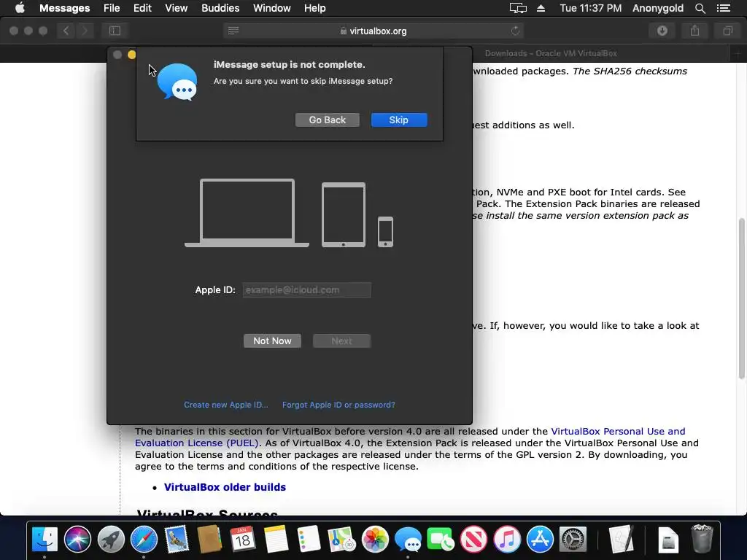The height and width of the screenshot is (560, 747).
Task: Open App Store from the Dock
Action: tap(540, 539)
